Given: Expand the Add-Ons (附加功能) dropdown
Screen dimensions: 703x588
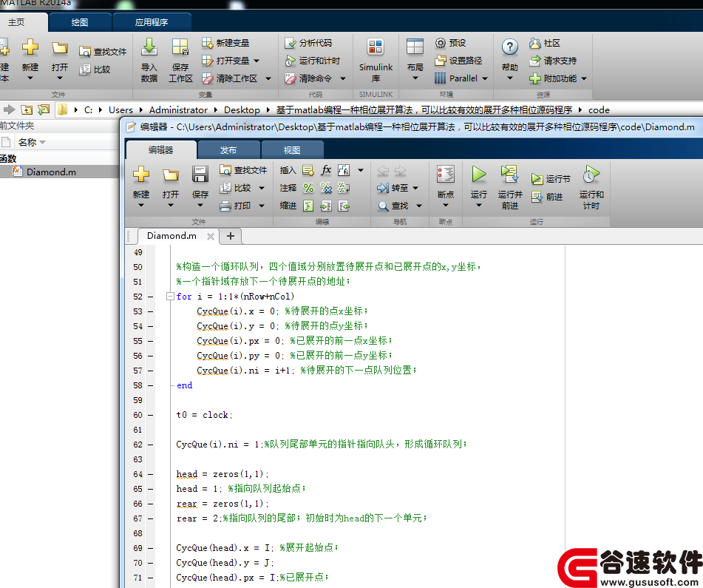Looking at the screenshot, I should (x=584, y=78).
